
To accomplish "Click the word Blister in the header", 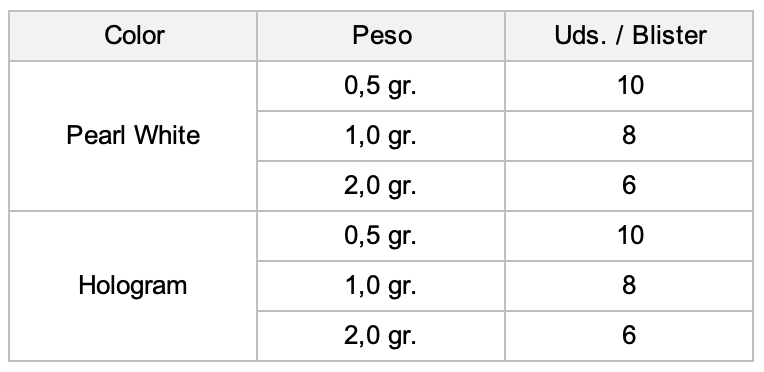I will tap(669, 35).
